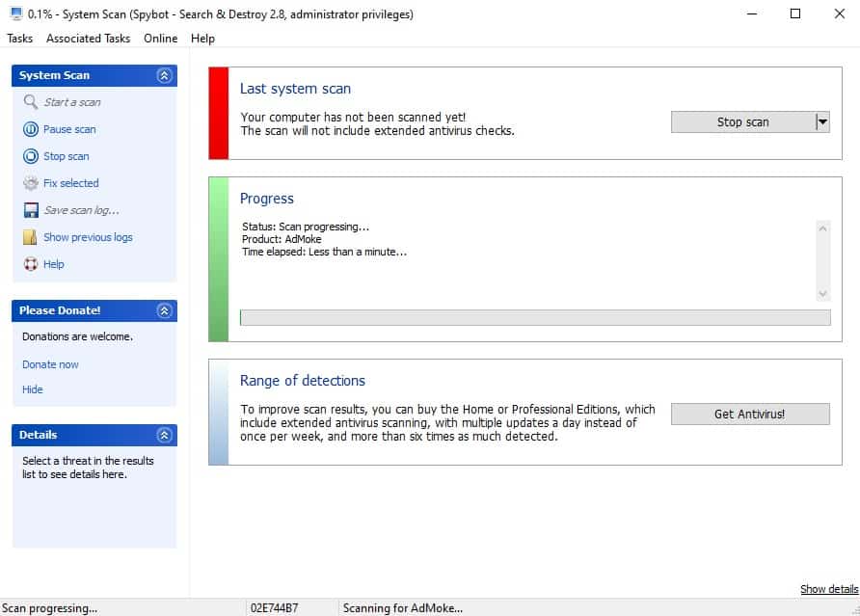
Task: Open the Associated Tasks menu
Action: pos(89,39)
